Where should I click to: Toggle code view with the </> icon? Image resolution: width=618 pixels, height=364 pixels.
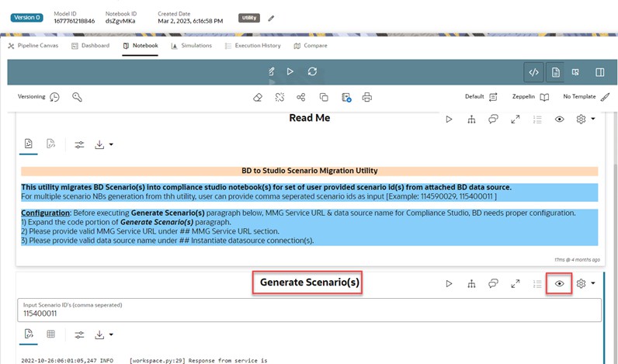[x=533, y=72]
